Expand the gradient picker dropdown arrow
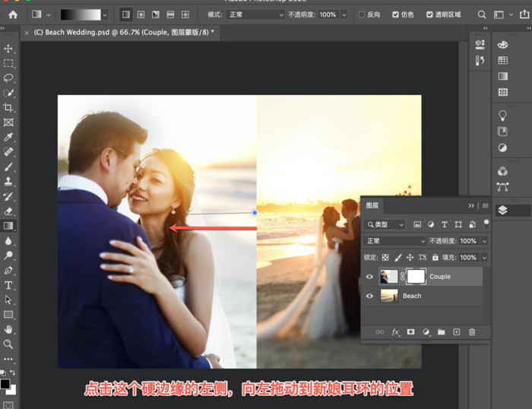The height and width of the screenshot is (409, 532). click(107, 14)
